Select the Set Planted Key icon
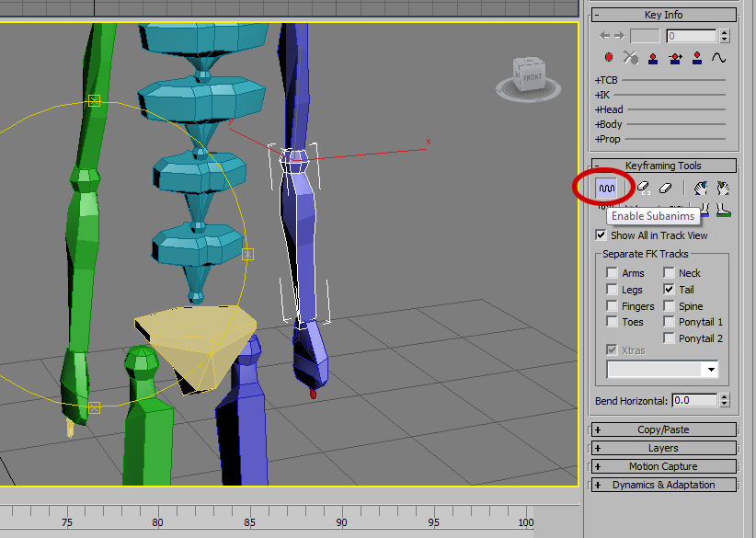This screenshot has width=756, height=538. (653, 56)
